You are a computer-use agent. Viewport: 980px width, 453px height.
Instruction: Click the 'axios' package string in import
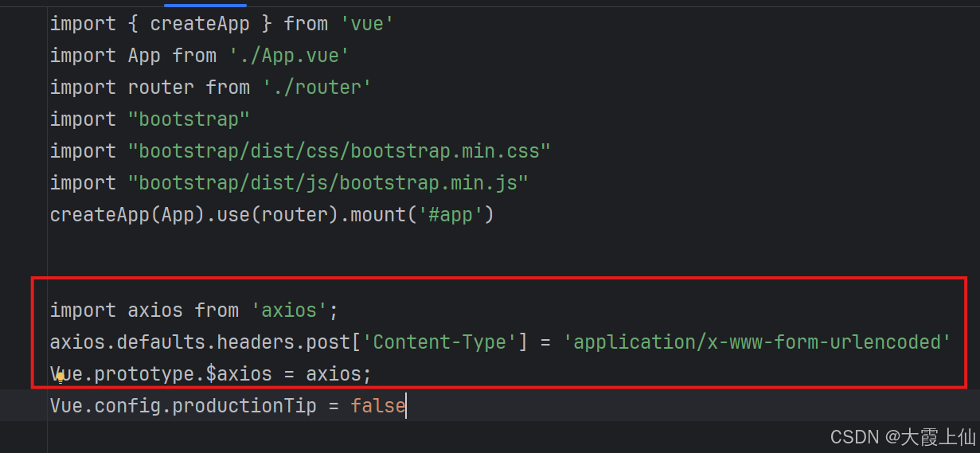click(x=289, y=310)
